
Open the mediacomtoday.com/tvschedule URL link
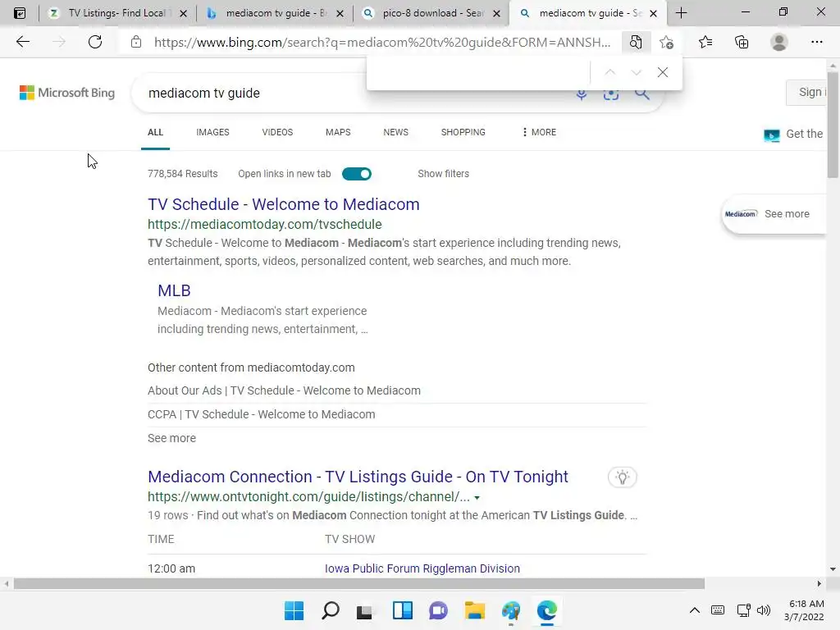[x=265, y=224]
